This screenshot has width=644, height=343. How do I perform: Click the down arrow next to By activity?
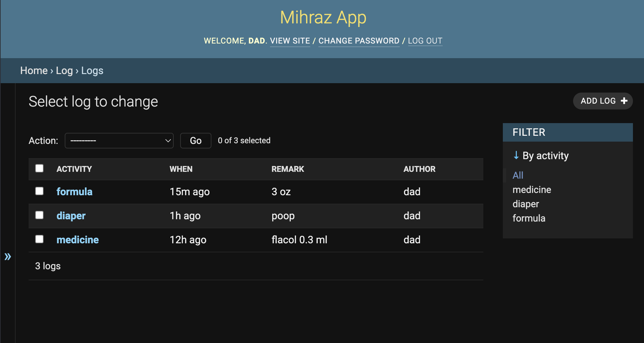coord(516,156)
